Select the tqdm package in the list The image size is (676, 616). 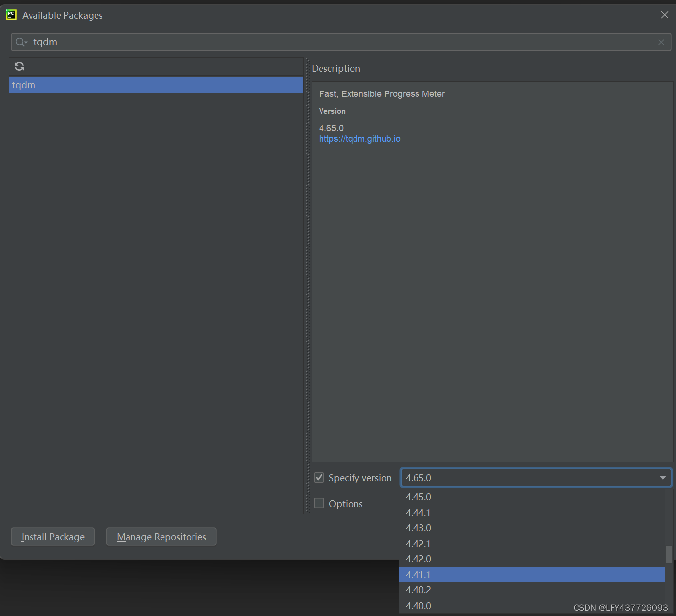point(156,85)
